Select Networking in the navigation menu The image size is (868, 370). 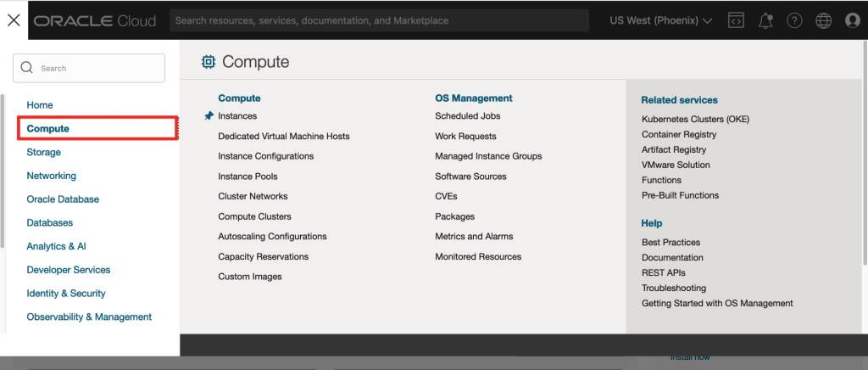pyautogui.click(x=52, y=176)
